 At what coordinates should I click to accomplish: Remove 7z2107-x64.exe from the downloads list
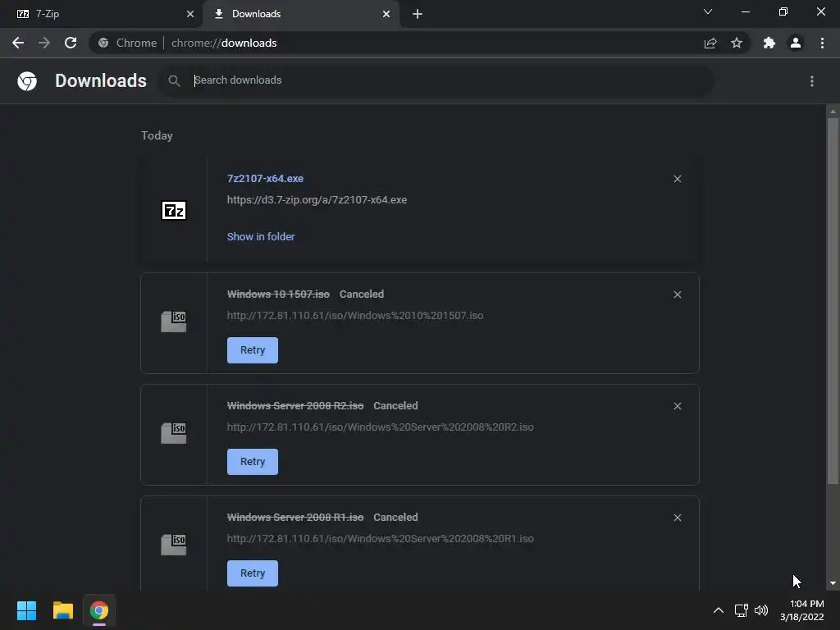pyautogui.click(x=677, y=179)
